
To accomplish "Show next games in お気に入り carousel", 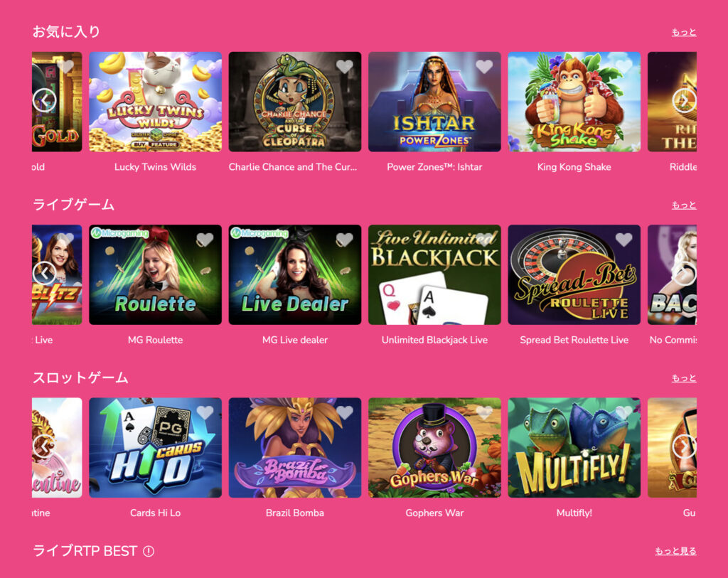I will (x=685, y=100).
